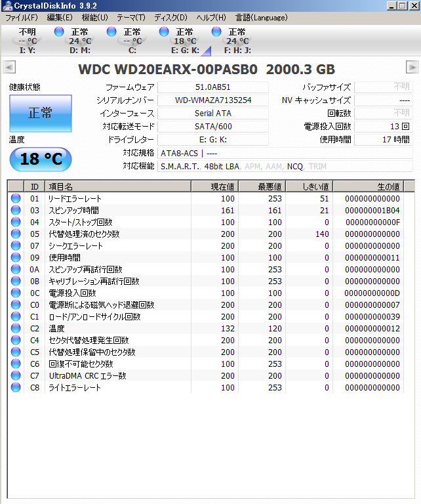
Task: Go to next disk with right arrow
Action: coord(412,68)
